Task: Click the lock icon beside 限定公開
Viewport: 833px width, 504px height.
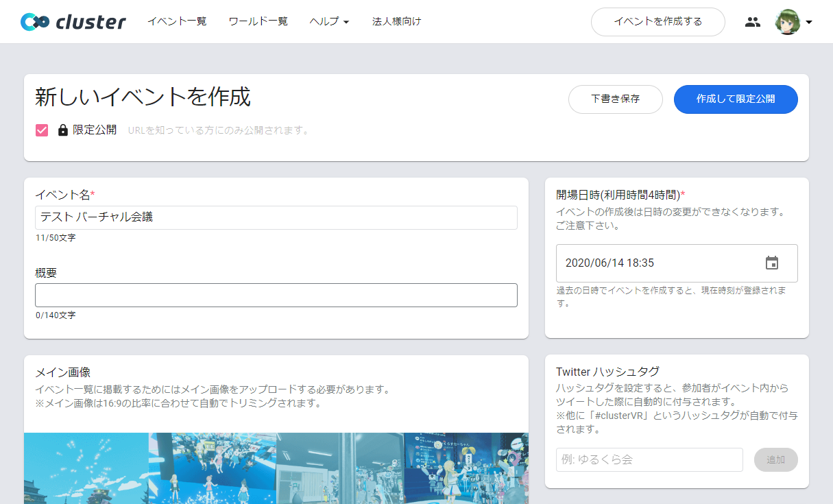Action: tap(62, 129)
